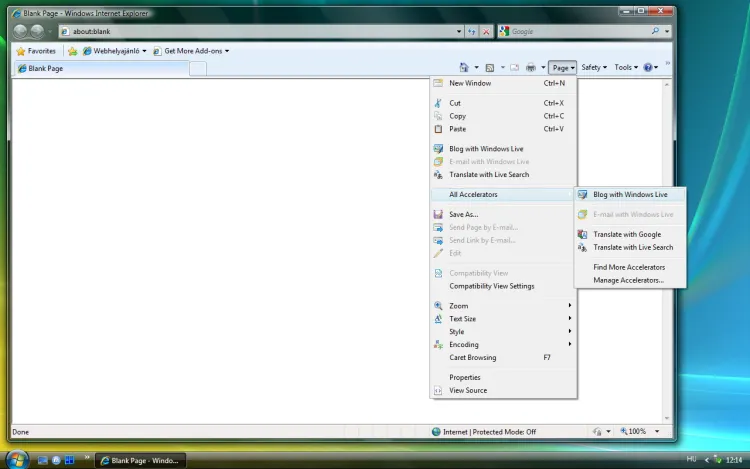
Task: Open the Tools dropdown menu
Action: point(625,68)
